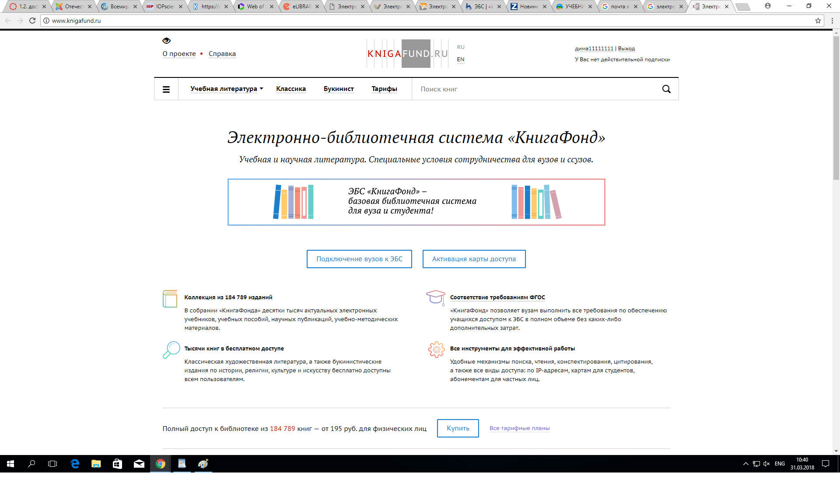Select the RU language option
Viewport: 840px width, 504px height.
(x=461, y=47)
